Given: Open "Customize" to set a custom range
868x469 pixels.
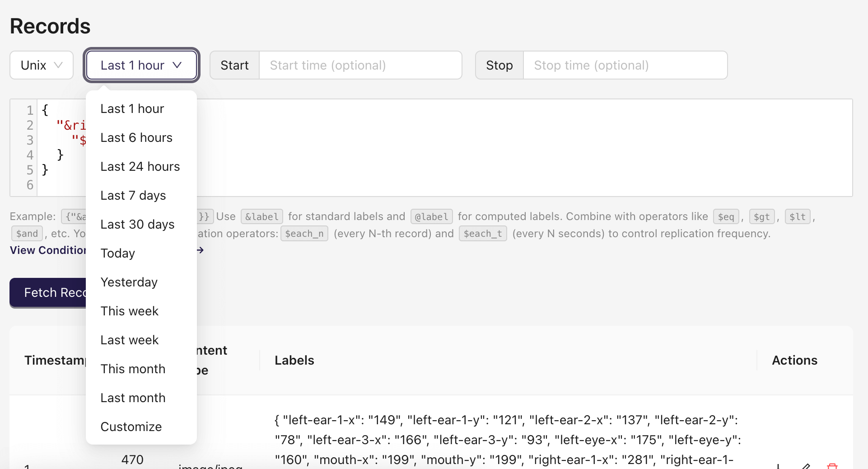Looking at the screenshot, I should point(131,427).
